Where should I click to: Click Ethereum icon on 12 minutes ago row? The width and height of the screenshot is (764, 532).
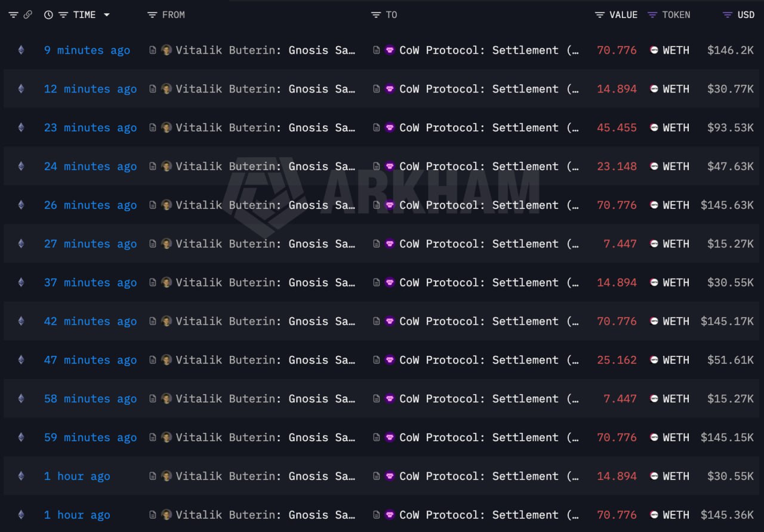pyautogui.click(x=21, y=89)
